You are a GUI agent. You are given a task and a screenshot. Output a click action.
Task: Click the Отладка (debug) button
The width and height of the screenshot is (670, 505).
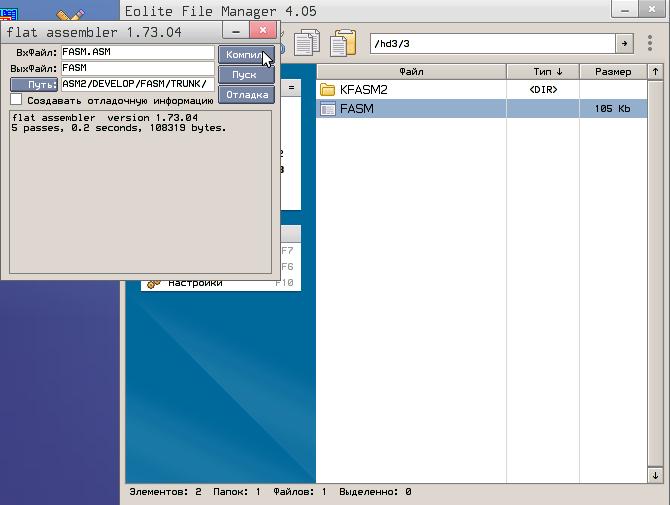(245, 95)
